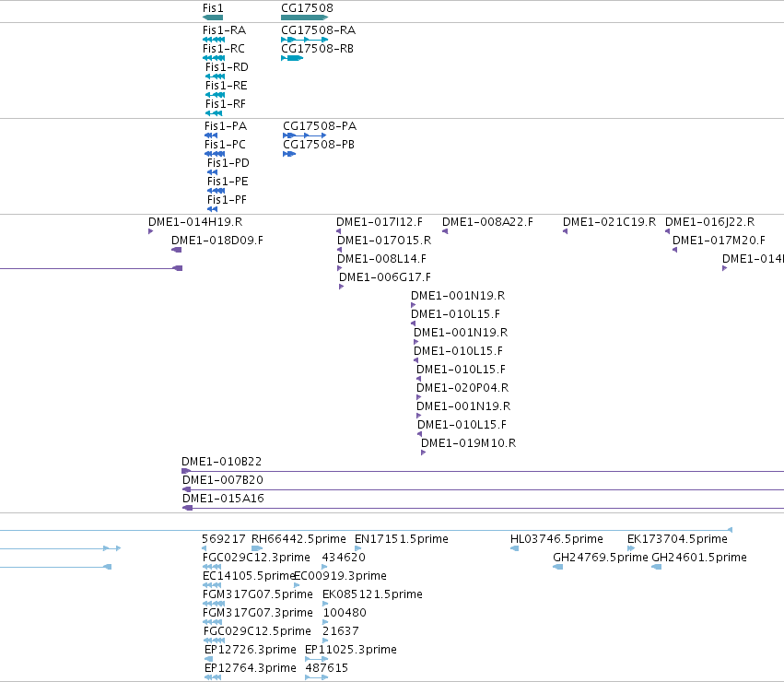Select EST EK173704.5prime
The width and height of the screenshot is (784, 682).
677,539
